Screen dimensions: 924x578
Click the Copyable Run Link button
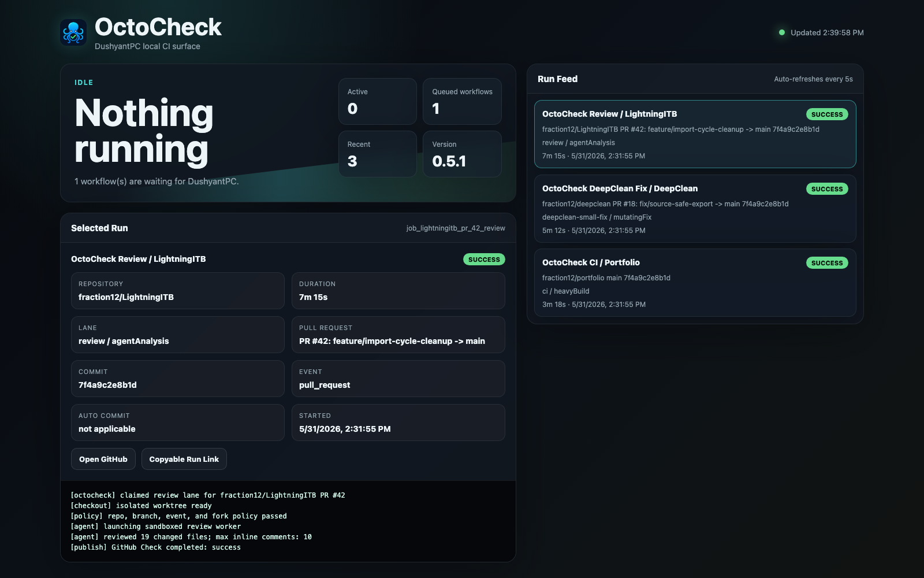[184, 459]
